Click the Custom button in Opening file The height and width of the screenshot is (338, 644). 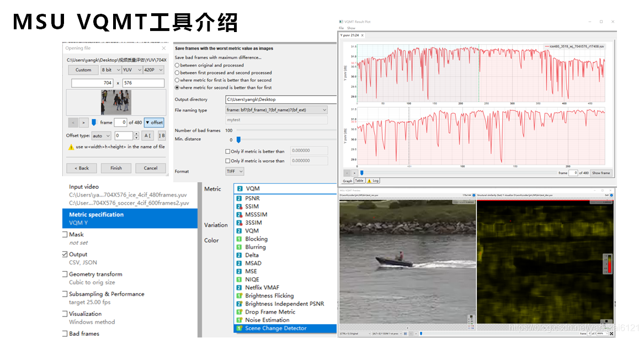click(83, 70)
